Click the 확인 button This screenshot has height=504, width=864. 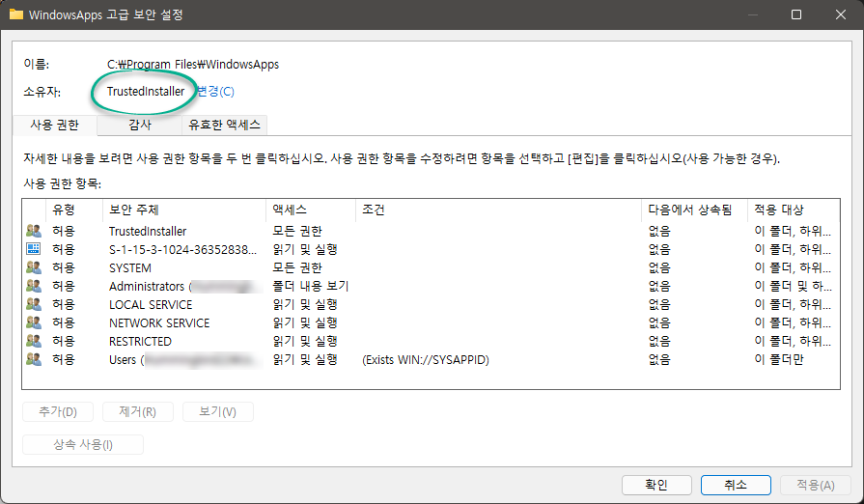point(656,486)
